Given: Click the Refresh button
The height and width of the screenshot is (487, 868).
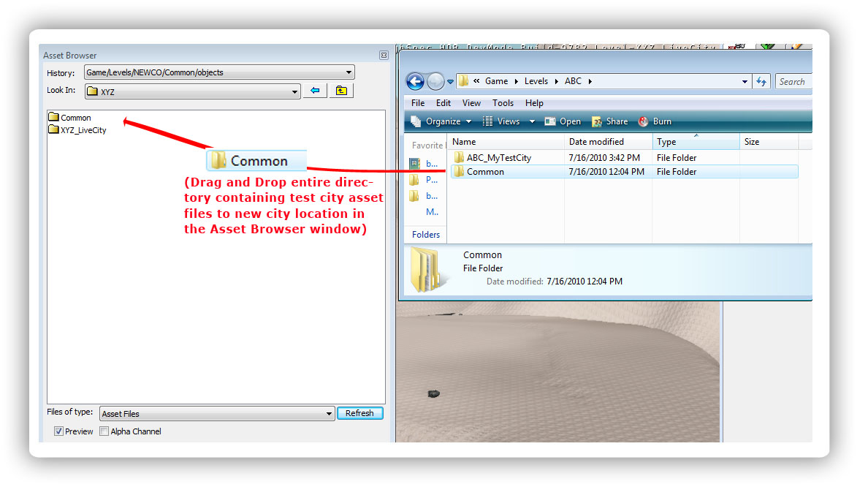Looking at the screenshot, I should click(x=359, y=413).
